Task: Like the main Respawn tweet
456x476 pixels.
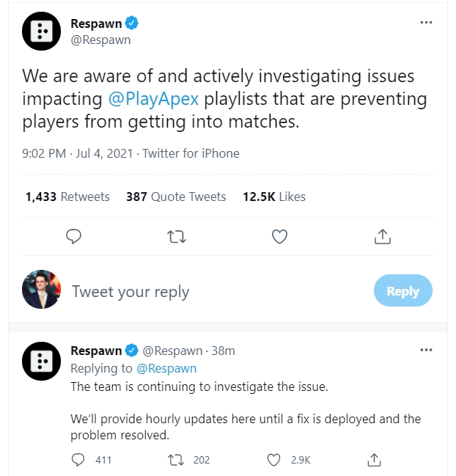Action: point(279,236)
